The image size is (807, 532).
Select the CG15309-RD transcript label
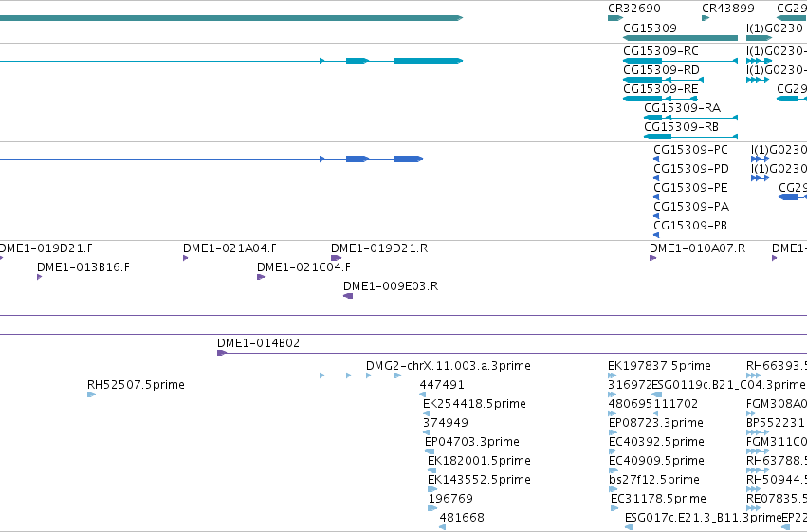(x=661, y=70)
